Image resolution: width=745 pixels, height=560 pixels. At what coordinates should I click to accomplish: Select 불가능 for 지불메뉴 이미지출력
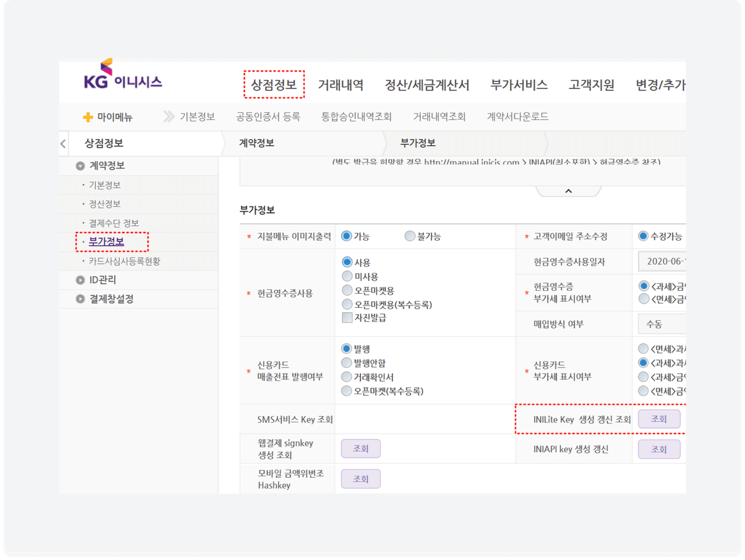click(410, 236)
